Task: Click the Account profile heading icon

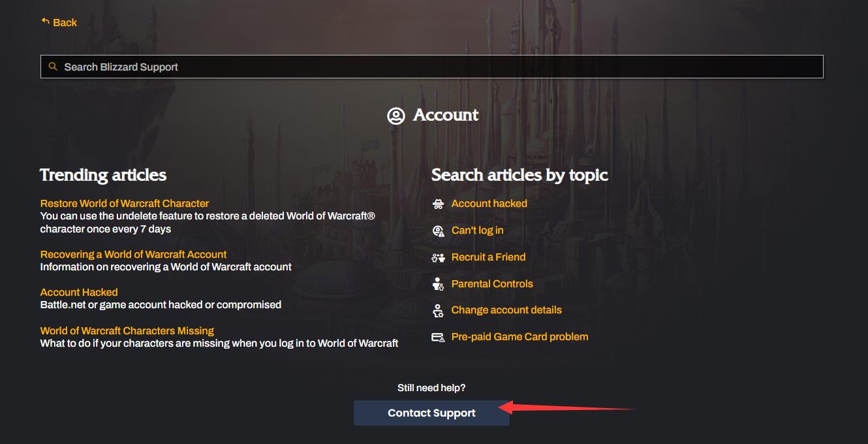Action: coord(396,116)
